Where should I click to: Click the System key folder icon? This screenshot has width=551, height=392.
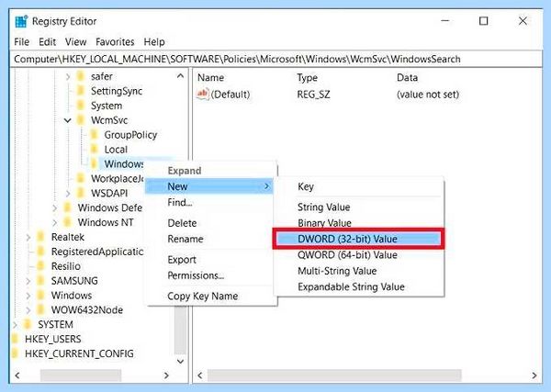tap(81, 106)
